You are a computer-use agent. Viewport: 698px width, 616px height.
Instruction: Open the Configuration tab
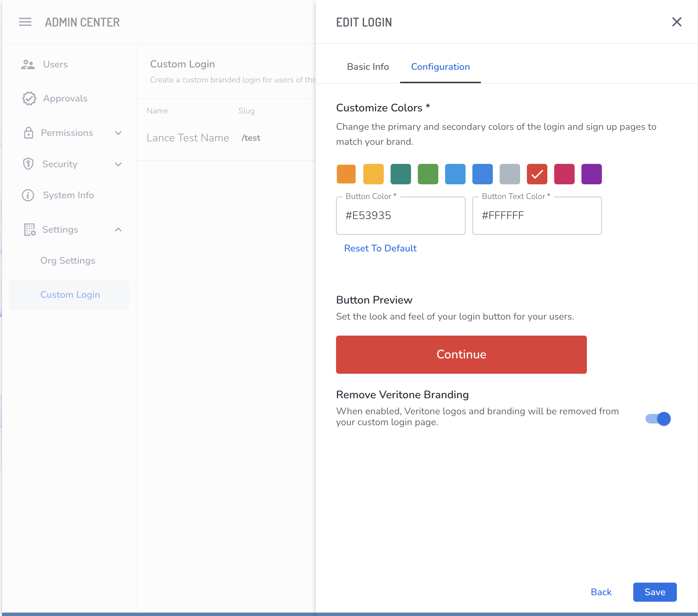[x=441, y=67]
